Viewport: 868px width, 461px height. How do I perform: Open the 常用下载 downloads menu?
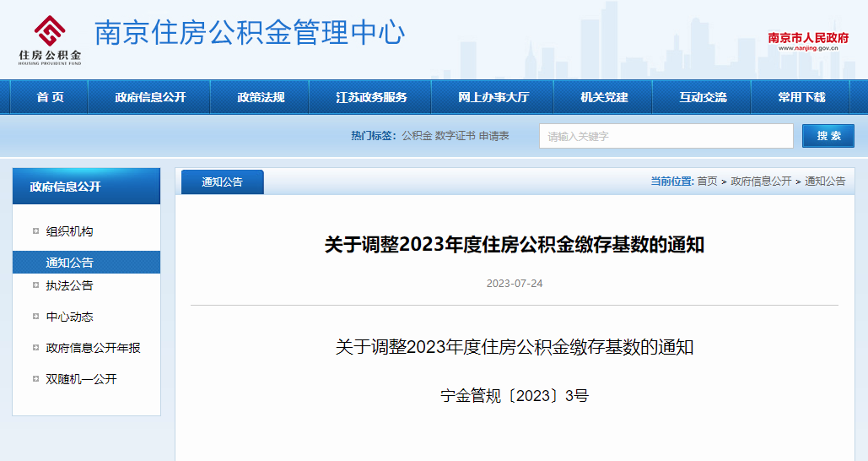pyautogui.click(x=801, y=97)
